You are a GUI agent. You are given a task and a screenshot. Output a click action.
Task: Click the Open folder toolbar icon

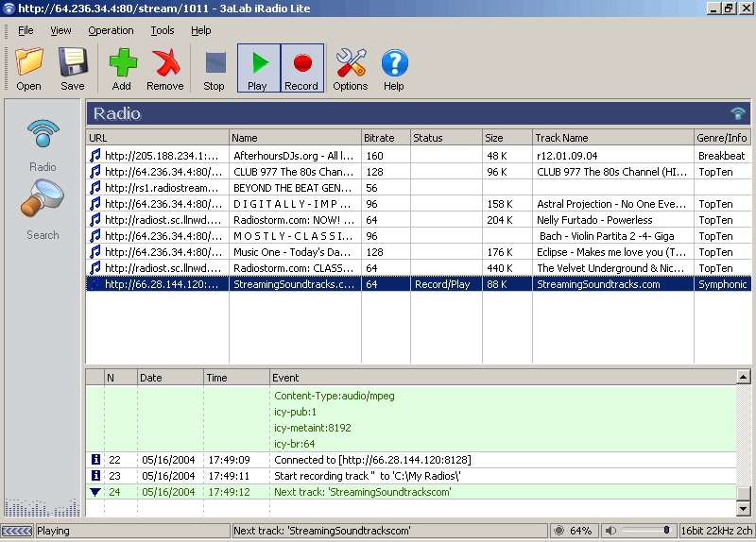29,68
